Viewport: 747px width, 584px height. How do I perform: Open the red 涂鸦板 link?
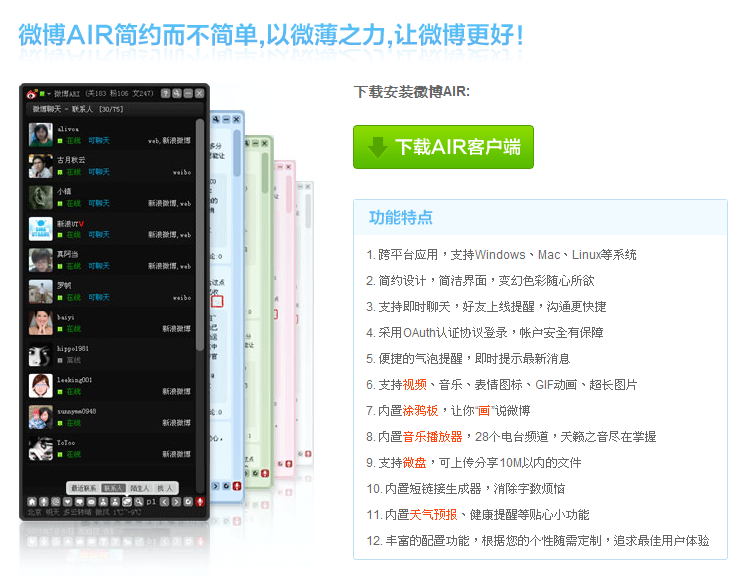click(x=420, y=411)
